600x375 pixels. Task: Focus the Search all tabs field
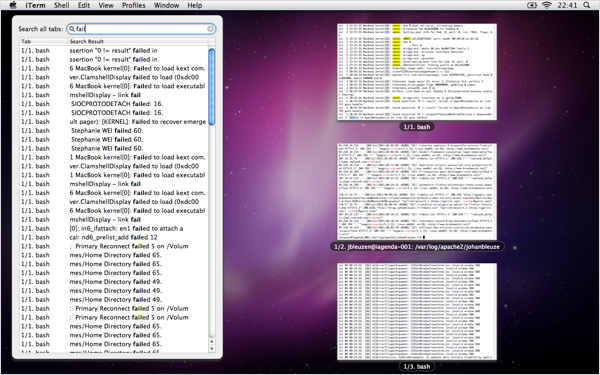click(141, 29)
